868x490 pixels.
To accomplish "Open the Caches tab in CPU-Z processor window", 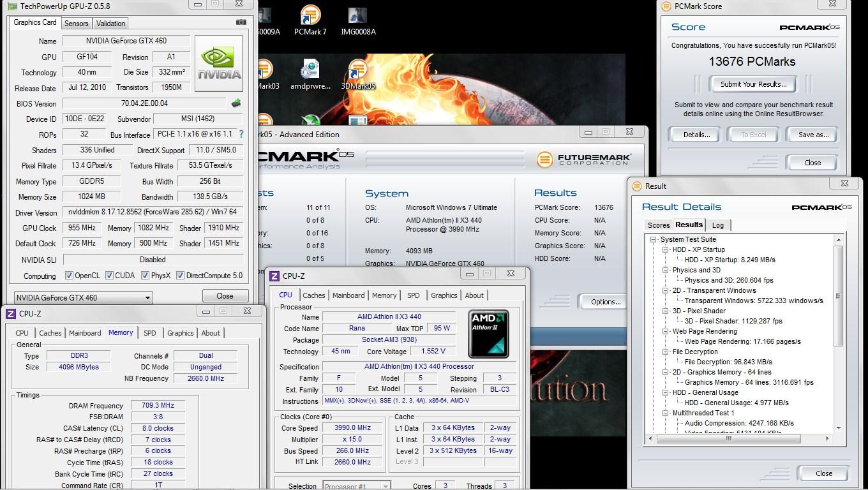I will pyautogui.click(x=314, y=295).
